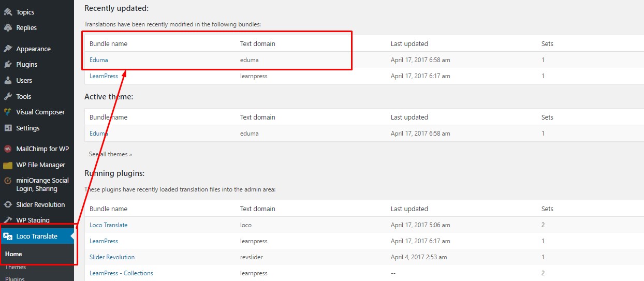Click the WP File Manager folder icon

point(8,165)
